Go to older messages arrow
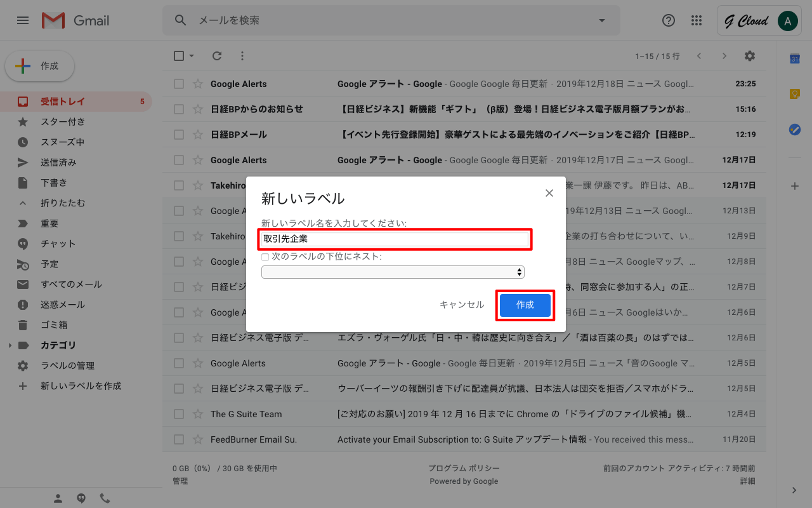Viewport: 812px width, 508px height. coord(724,56)
